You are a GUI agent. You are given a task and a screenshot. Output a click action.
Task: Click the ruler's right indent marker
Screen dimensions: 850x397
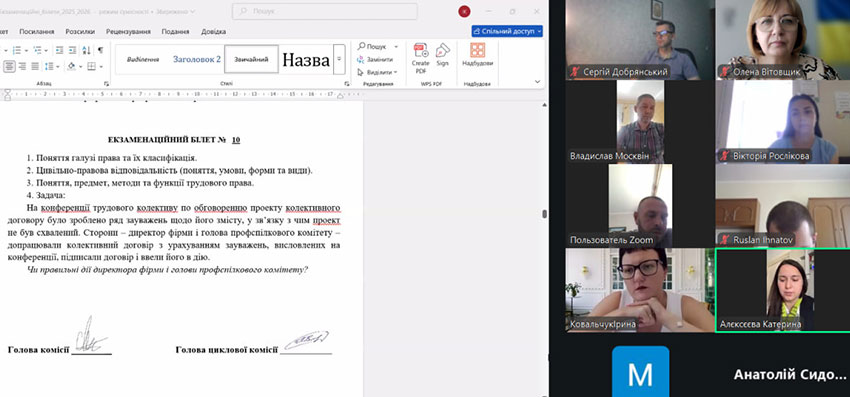click(340, 96)
